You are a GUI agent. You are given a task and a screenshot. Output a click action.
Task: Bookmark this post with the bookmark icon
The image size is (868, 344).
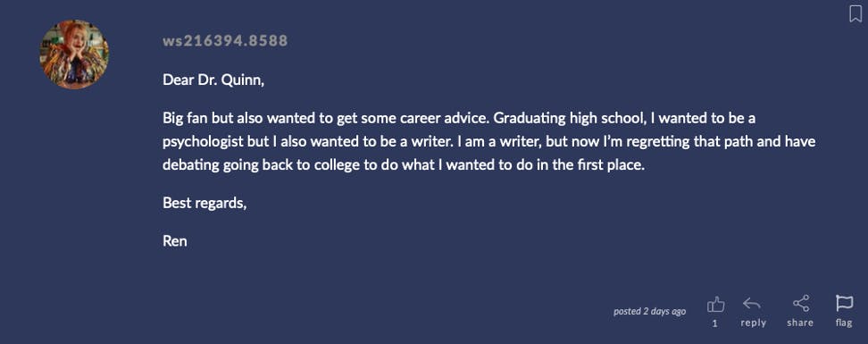855,13
